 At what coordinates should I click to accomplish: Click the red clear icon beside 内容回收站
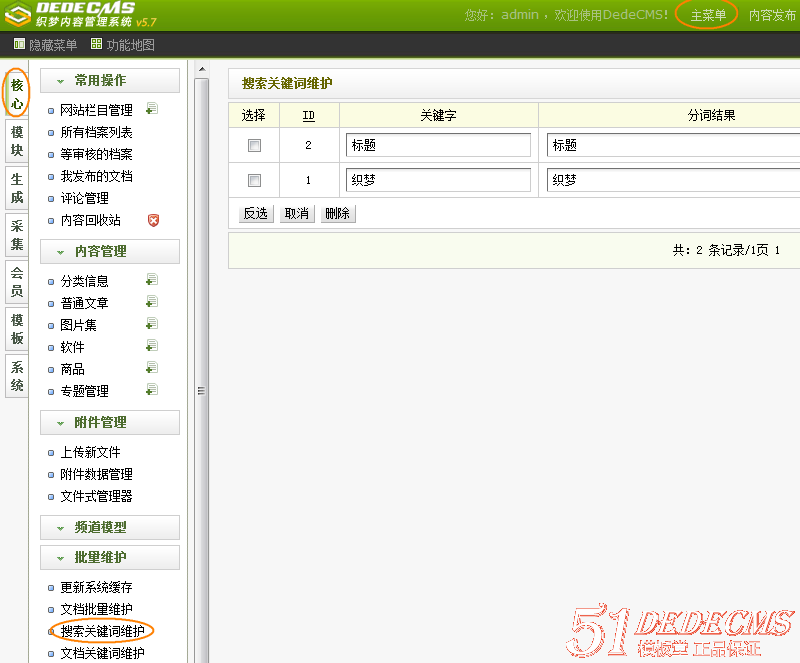click(153, 220)
